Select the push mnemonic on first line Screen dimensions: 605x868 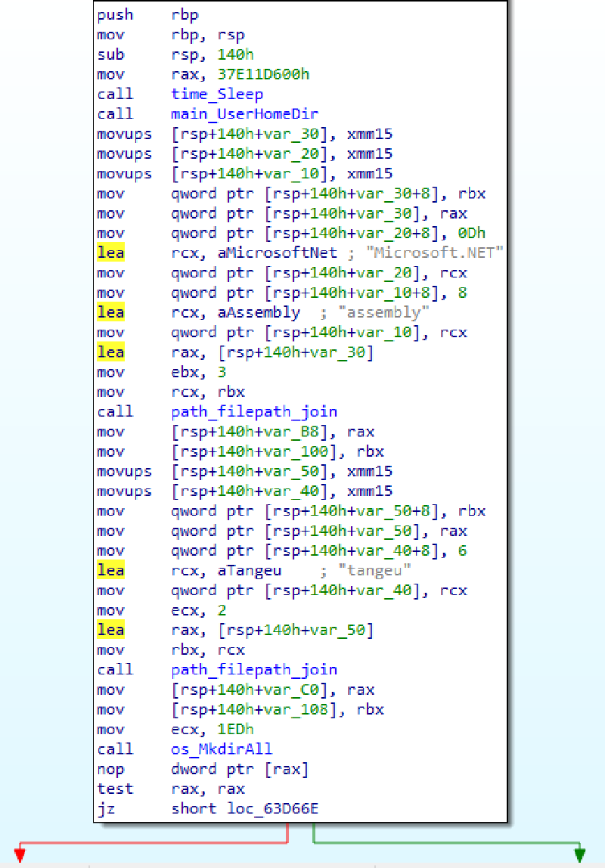115,15
